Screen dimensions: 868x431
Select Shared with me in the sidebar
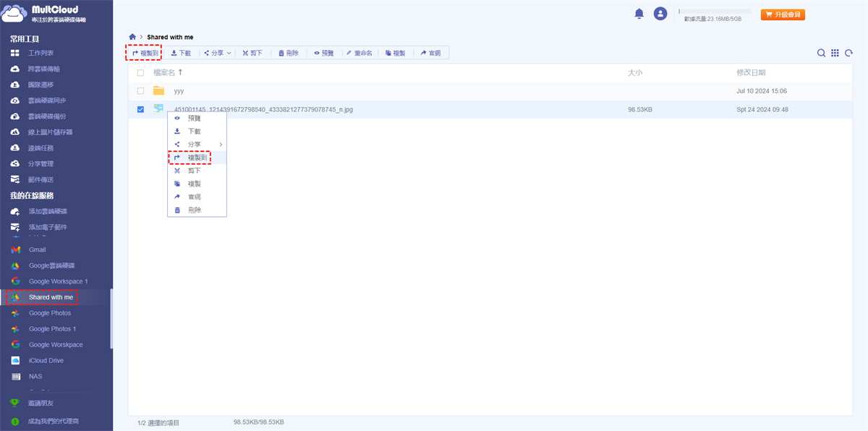pyautogui.click(x=51, y=297)
